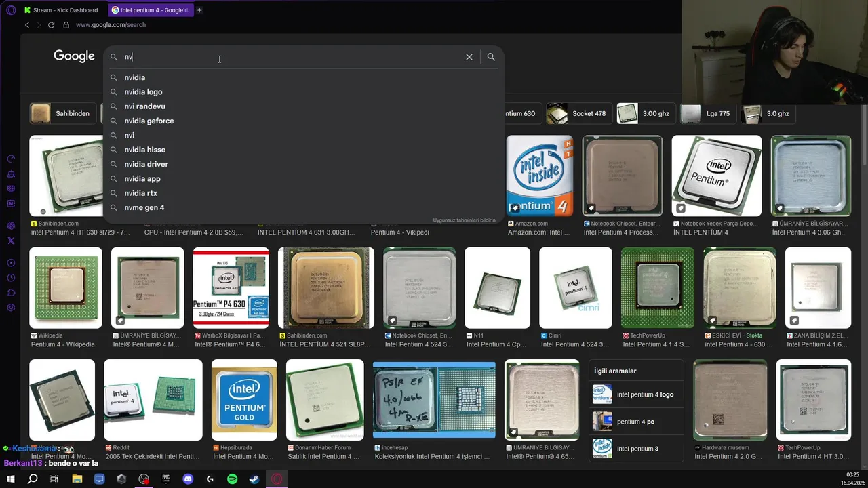Open the X (Twitter) sidebar panel
868x488 pixels.
(x=11, y=241)
